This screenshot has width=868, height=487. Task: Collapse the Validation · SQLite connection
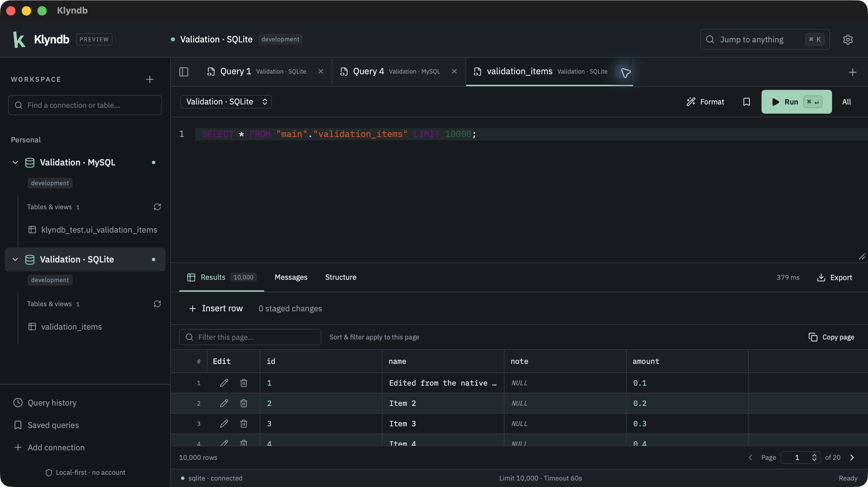point(15,259)
